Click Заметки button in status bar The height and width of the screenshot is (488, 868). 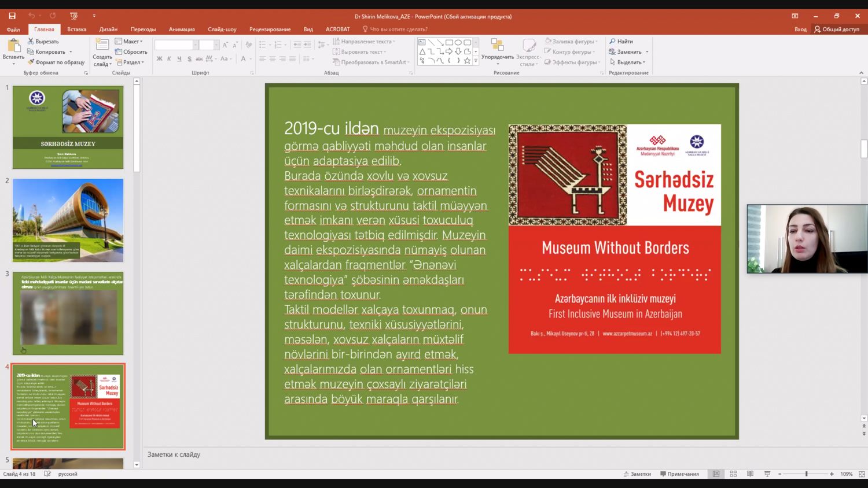coord(637,474)
